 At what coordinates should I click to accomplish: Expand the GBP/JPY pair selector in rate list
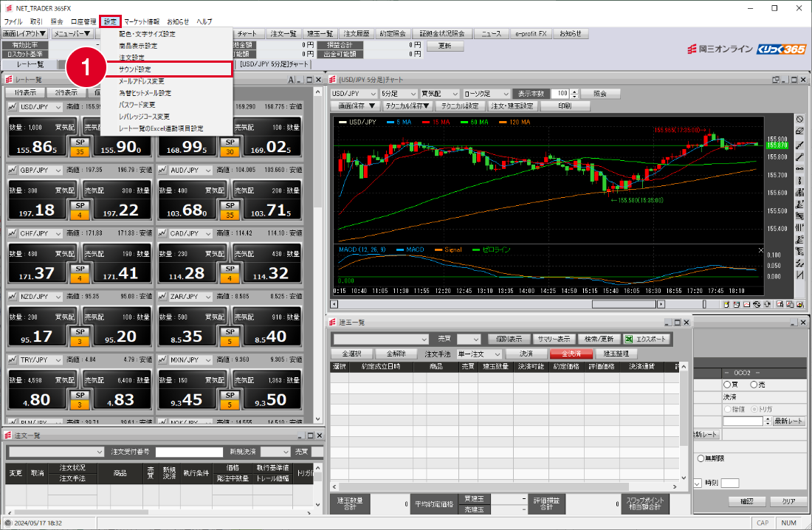point(58,171)
